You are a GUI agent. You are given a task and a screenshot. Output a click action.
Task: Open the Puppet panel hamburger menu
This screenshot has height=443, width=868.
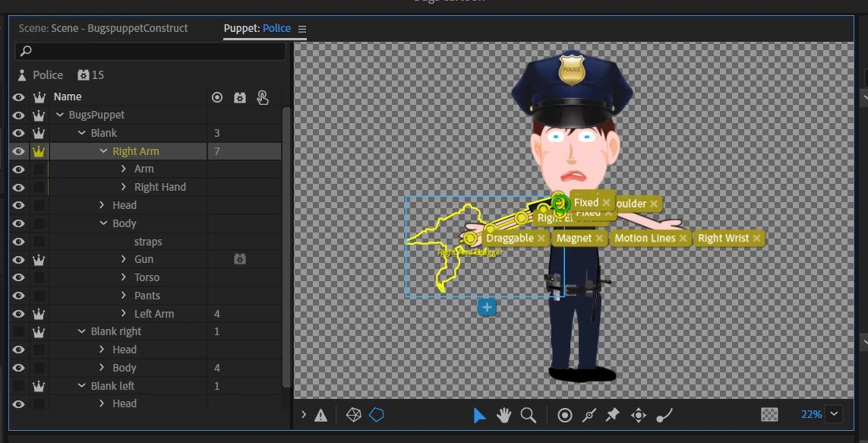tap(301, 29)
